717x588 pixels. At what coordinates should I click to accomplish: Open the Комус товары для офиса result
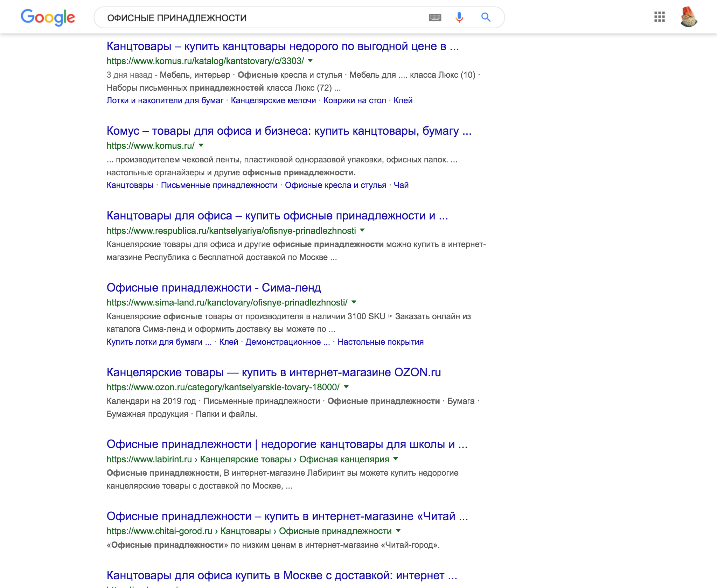point(289,131)
